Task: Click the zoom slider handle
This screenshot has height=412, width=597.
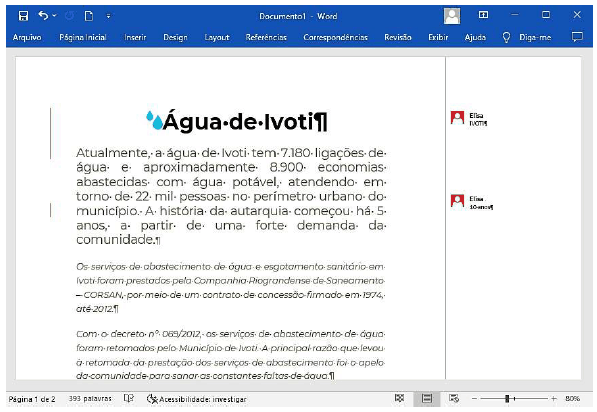Action: 507,399
